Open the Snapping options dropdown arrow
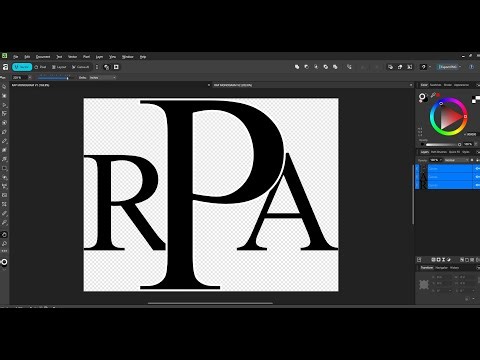Image resolution: width=480 pixels, height=360 pixels. [x=430, y=67]
